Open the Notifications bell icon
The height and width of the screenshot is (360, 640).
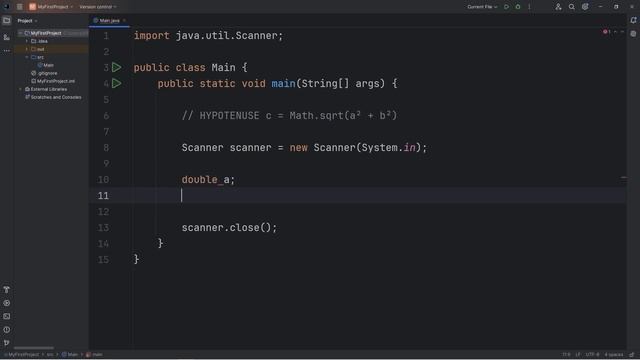(x=633, y=20)
